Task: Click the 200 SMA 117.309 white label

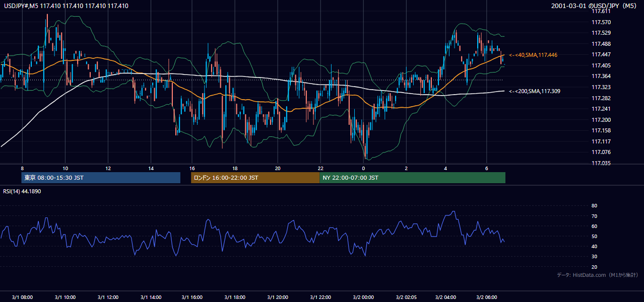Action: click(535, 91)
